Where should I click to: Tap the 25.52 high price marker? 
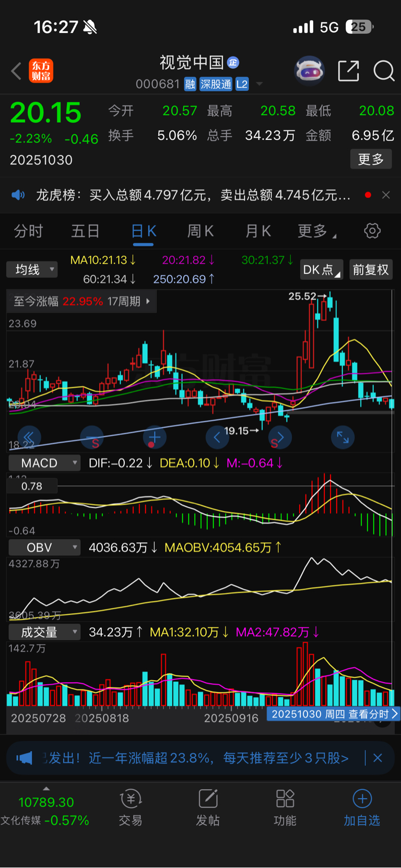[307, 296]
